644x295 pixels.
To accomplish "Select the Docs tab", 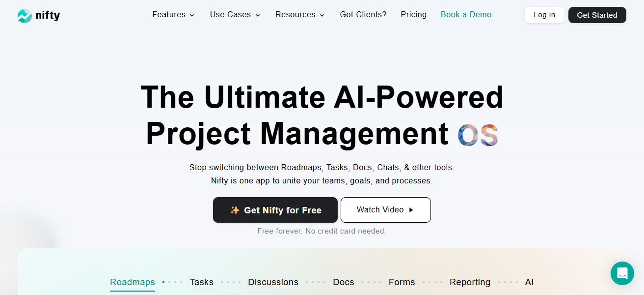I will [343, 282].
